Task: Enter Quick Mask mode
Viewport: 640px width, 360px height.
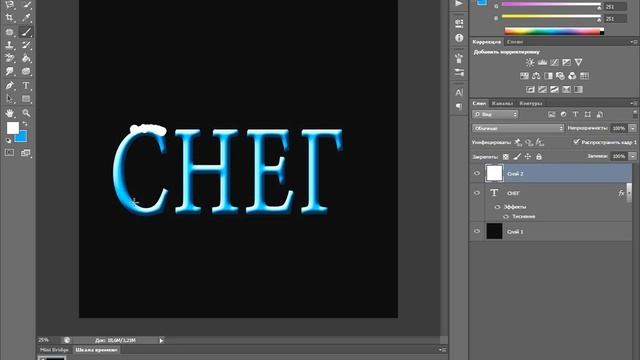Action: [x=9, y=153]
